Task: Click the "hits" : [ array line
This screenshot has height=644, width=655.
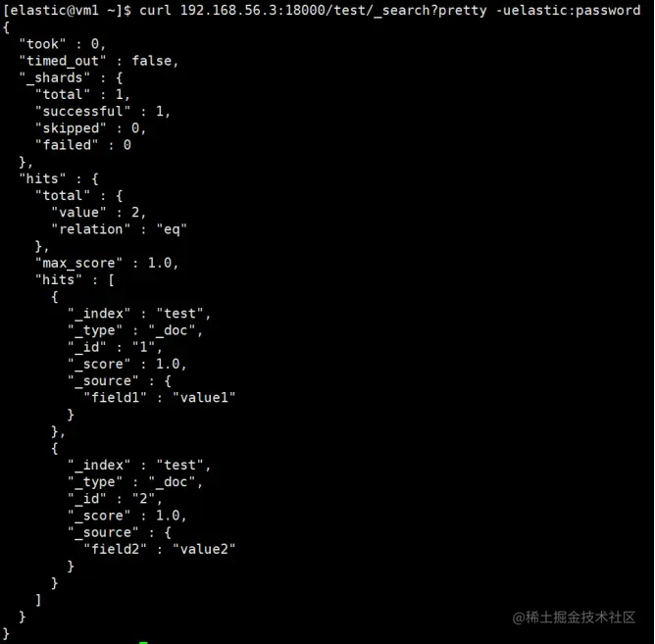Action: pos(75,279)
